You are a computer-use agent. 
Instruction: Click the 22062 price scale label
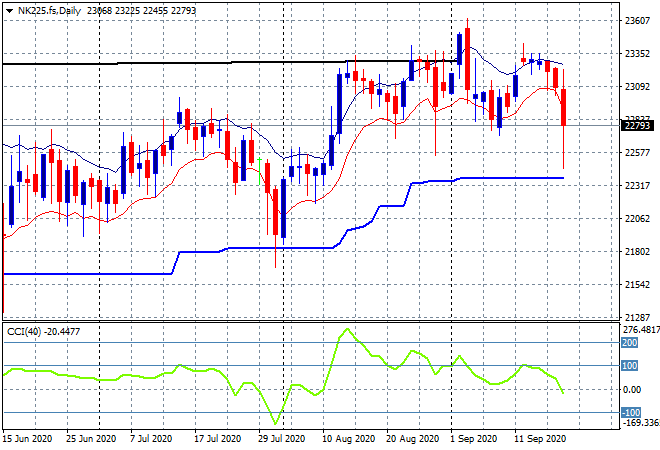637,218
